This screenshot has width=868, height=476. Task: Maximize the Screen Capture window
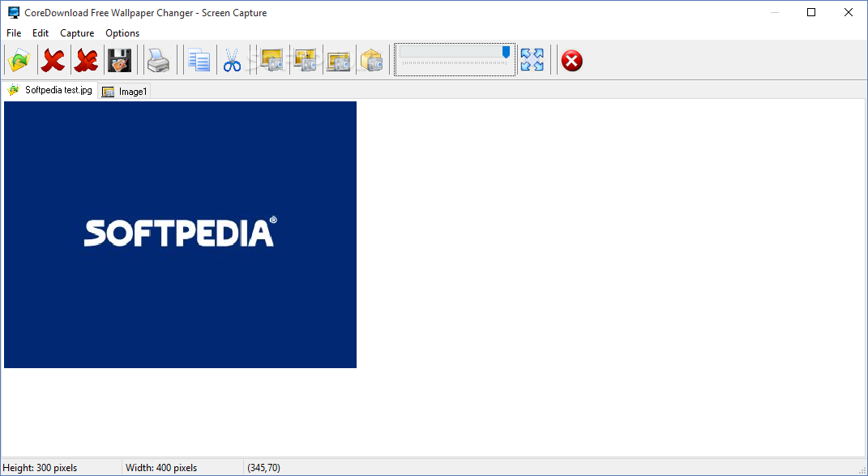point(811,12)
